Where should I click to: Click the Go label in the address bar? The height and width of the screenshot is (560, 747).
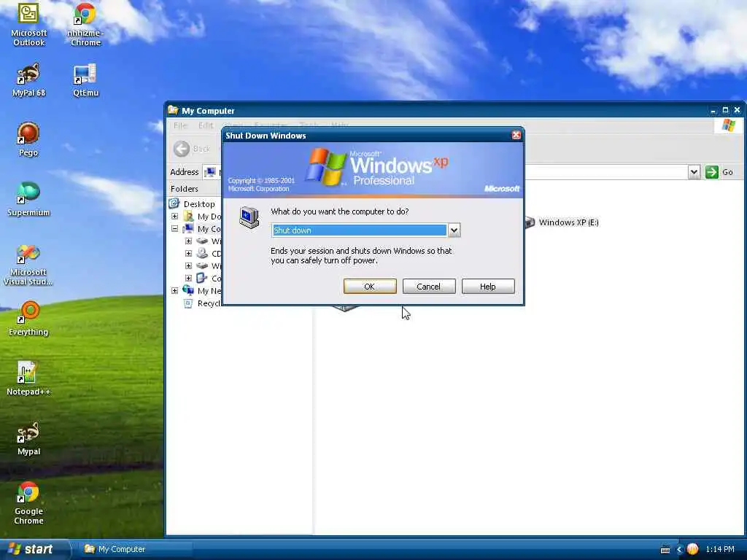click(x=727, y=172)
